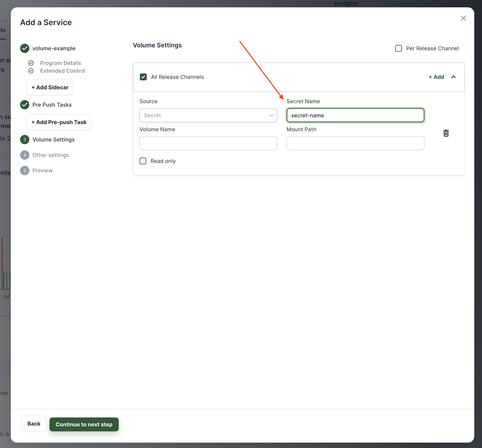Click Continue to next step button
The height and width of the screenshot is (448, 482).
coord(84,424)
